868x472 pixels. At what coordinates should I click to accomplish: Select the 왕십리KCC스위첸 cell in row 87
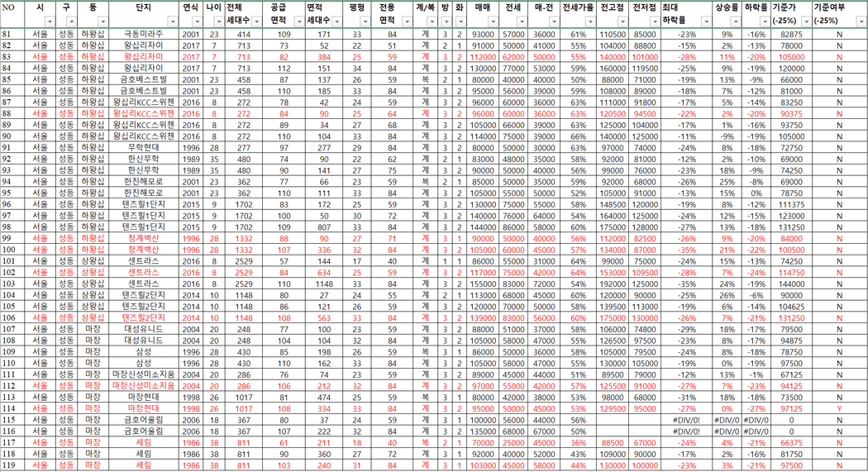[x=143, y=103]
